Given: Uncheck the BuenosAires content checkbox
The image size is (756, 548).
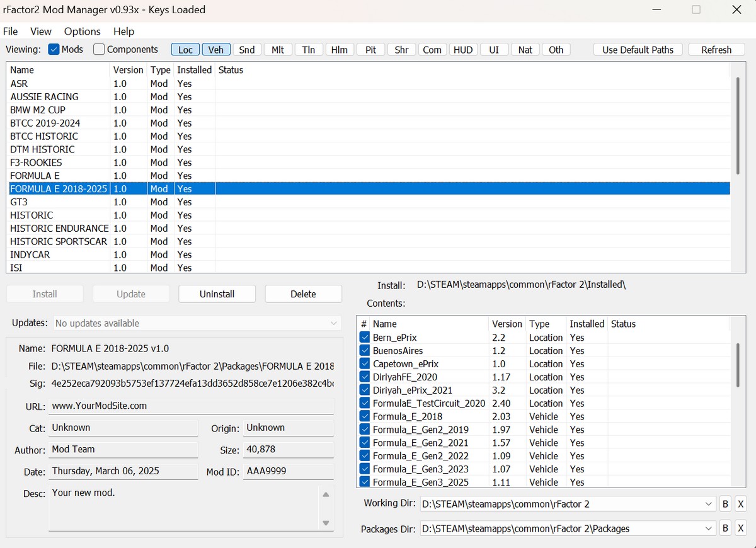Looking at the screenshot, I should coord(365,350).
